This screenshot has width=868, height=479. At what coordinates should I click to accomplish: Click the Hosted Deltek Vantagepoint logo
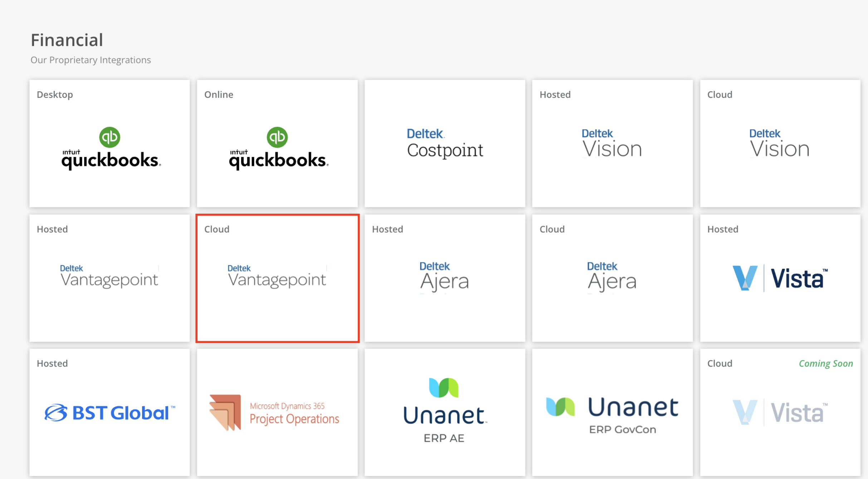[x=109, y=276]
